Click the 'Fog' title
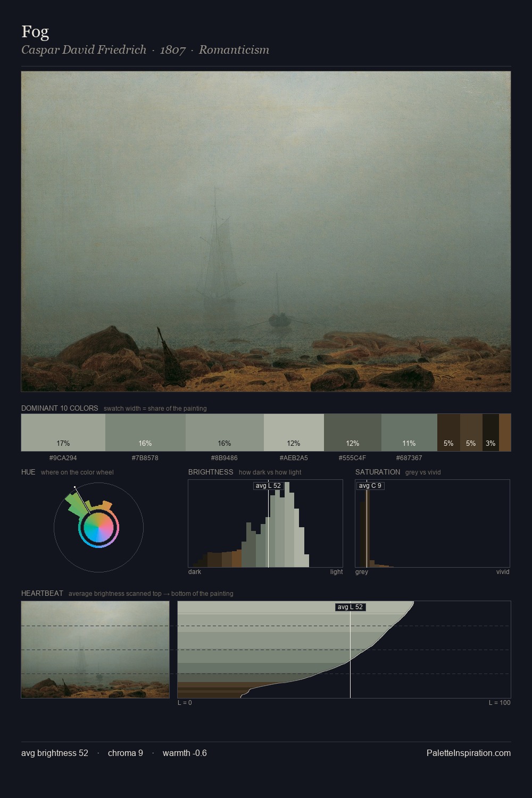Screen dimensions: 532x798 (35, 32)
